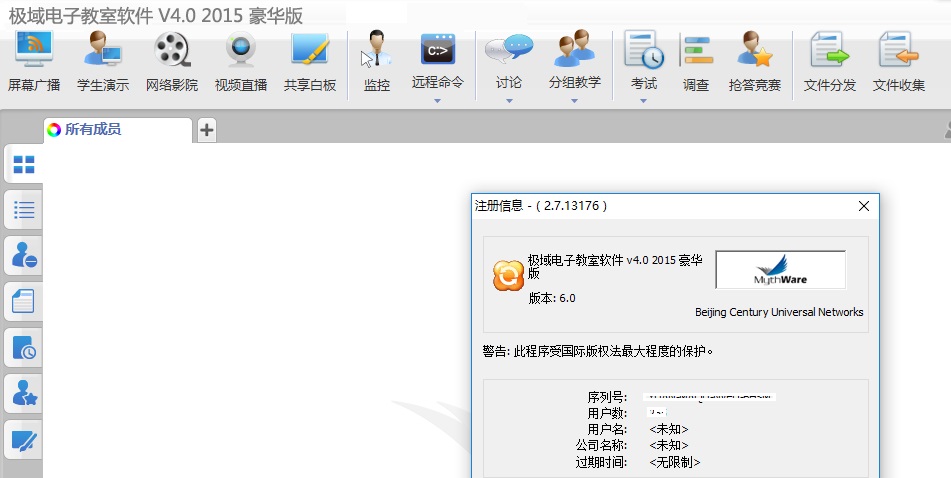Click the MythWare logo in dialog
Image resolution: width=951 pixels, height=478 pixels.
(x=781, y=270)
